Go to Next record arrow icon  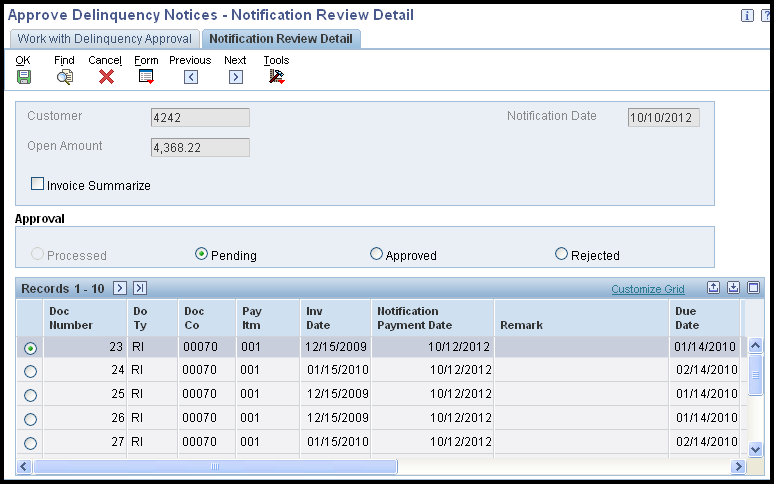[x=236, y=77]
